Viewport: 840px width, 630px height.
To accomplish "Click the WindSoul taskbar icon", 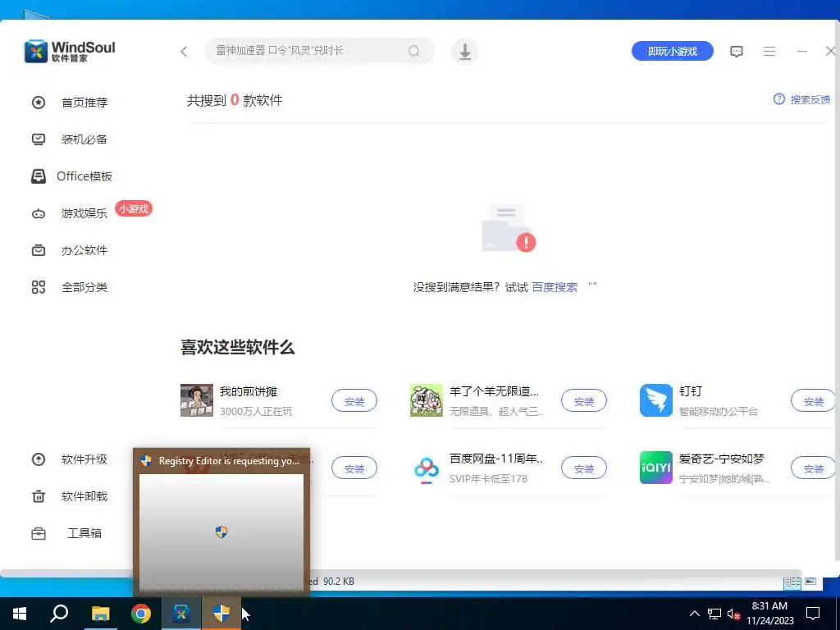I will click(181, 614).
